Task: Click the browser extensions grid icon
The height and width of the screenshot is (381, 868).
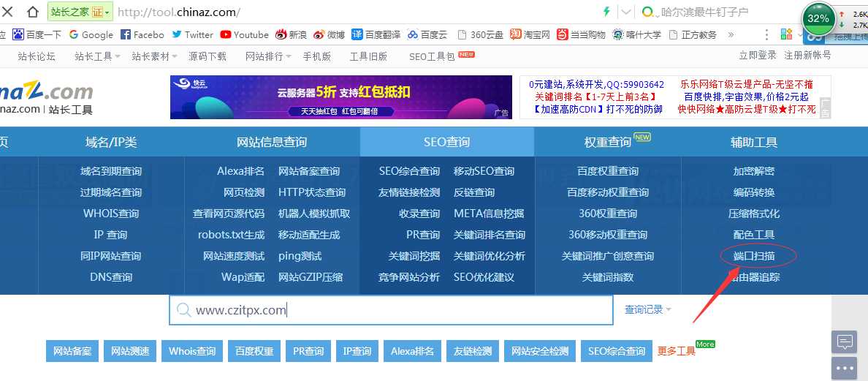Action: pyautogui.click(x=786, y=34)
